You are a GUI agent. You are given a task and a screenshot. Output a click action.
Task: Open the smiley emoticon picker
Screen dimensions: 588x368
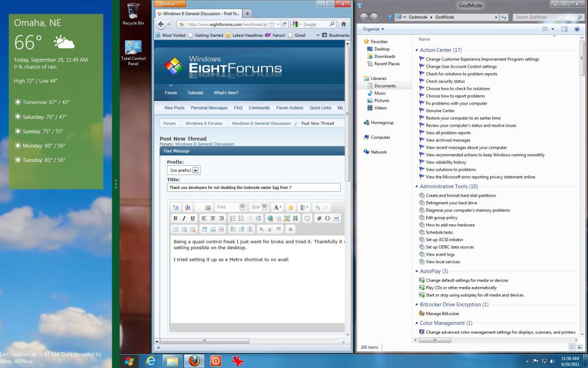click(x=291, y=208)
